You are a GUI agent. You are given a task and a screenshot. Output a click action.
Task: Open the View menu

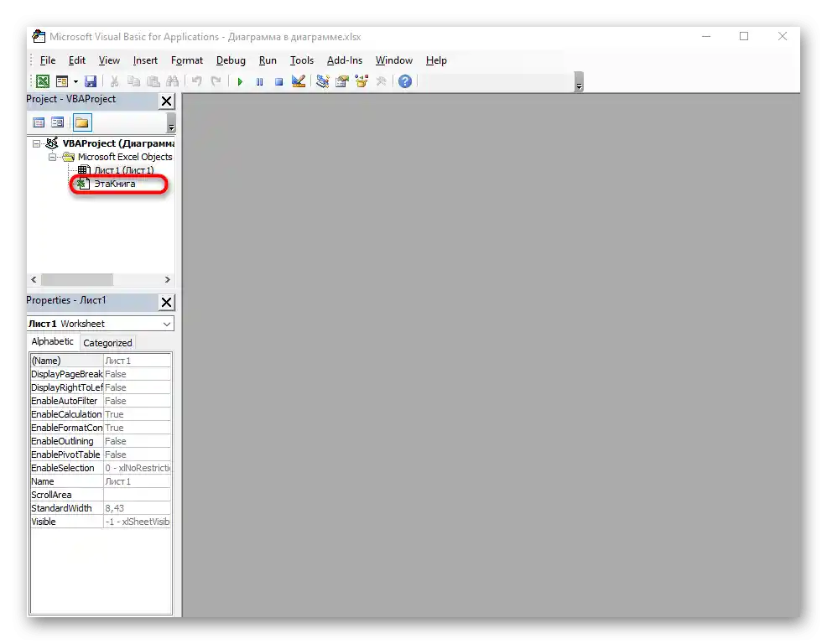click(109, 60)
